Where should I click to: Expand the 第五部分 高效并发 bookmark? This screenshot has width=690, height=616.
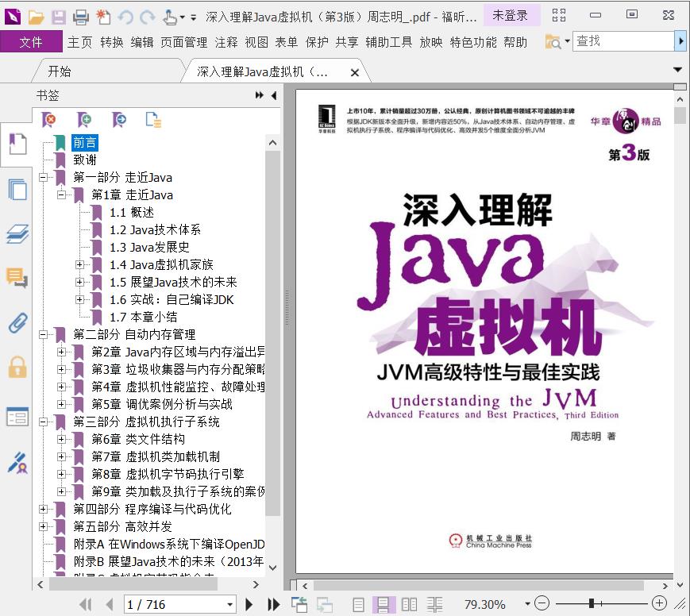point(43,526)
